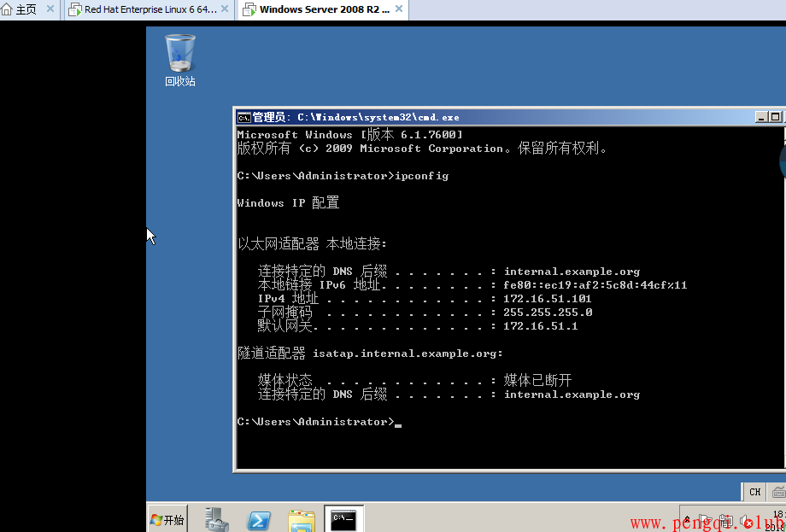Close the Windows Server 2008 R2 tab
This screenshot has height=532, width=786.
click(399, 10)
